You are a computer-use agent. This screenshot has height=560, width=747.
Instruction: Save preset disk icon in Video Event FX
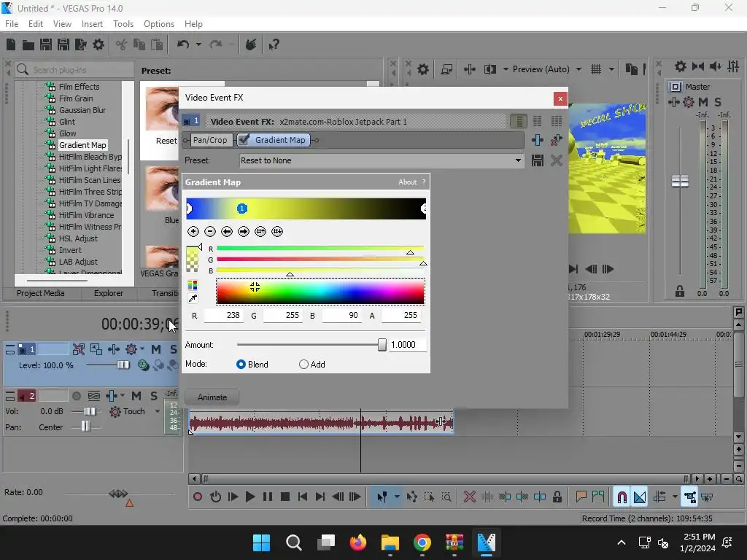538,160
